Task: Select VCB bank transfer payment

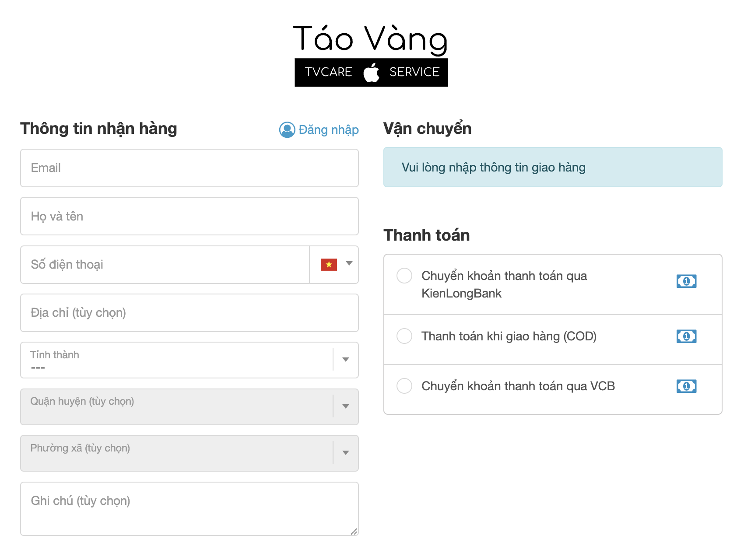Action: tap(404, 386)
